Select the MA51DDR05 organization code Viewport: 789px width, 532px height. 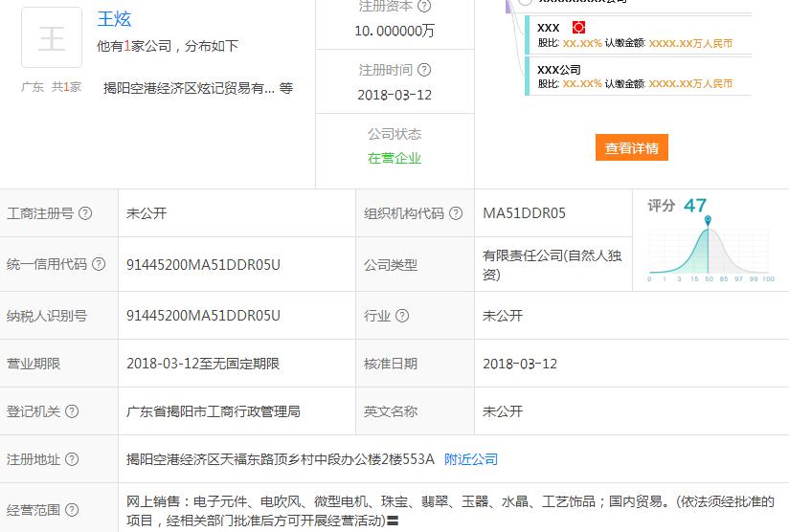[x=525, y=213]
